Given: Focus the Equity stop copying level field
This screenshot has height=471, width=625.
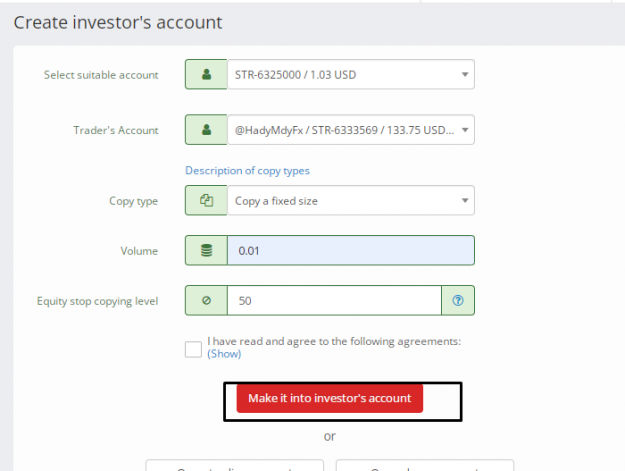Looking at the screenshot, I should pos(334,300).
